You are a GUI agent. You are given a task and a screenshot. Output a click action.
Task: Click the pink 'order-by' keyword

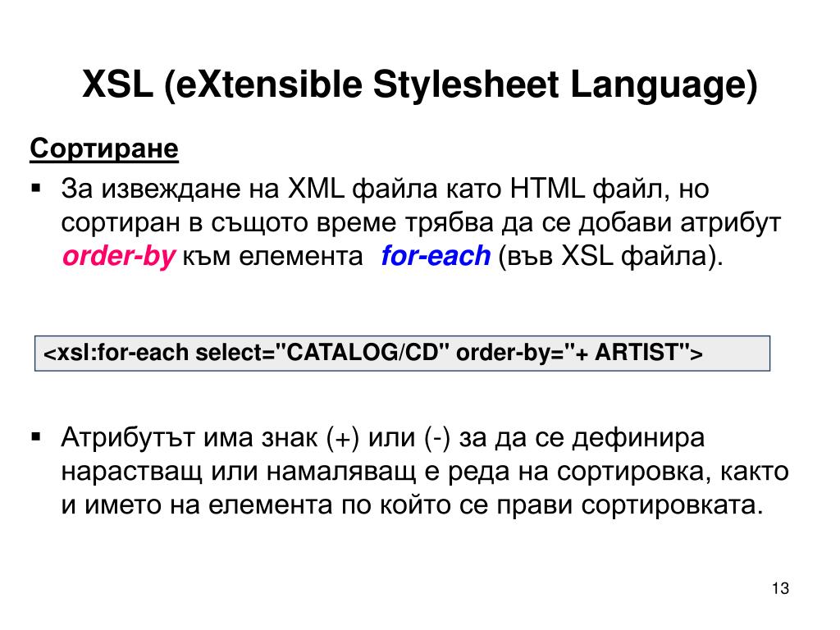pyautogui.click(x=118, y=256)
